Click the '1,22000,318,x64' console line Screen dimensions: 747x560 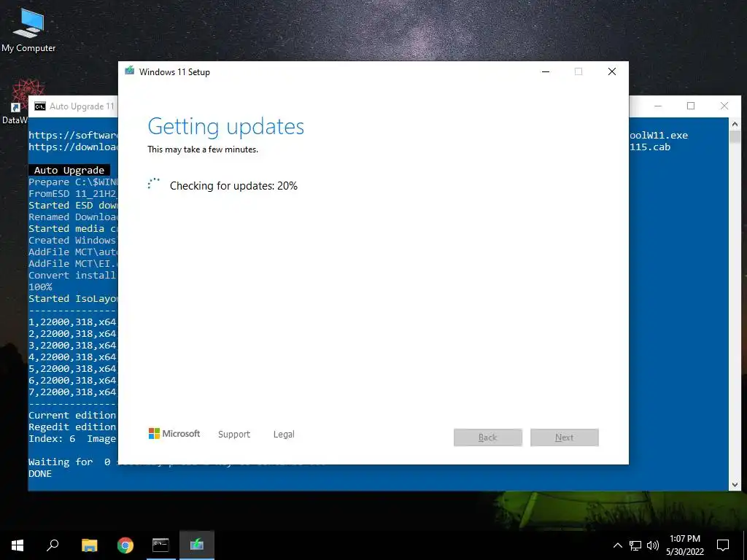pyautogui.click(x=72, y=322)
